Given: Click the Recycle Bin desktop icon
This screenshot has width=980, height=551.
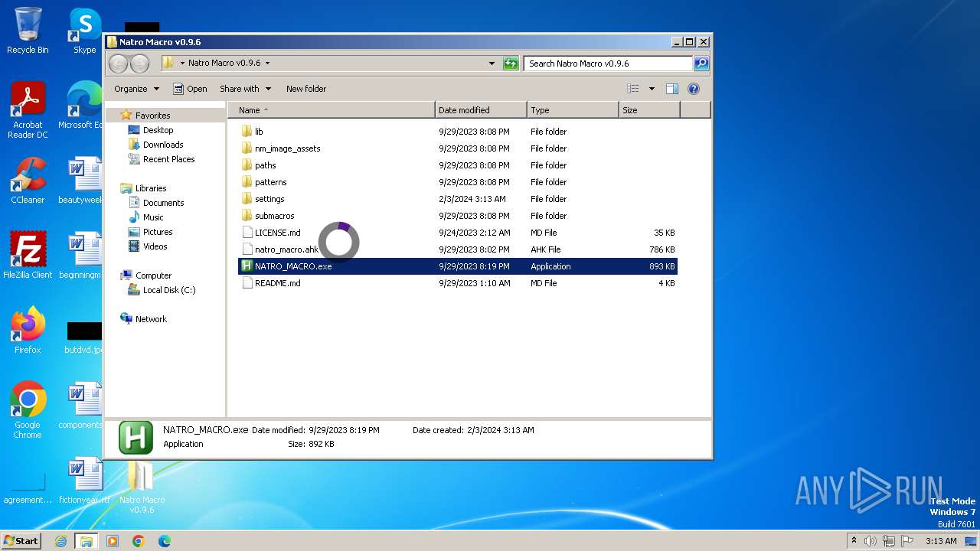Looking at the screenshot, I should coord(28,31).
